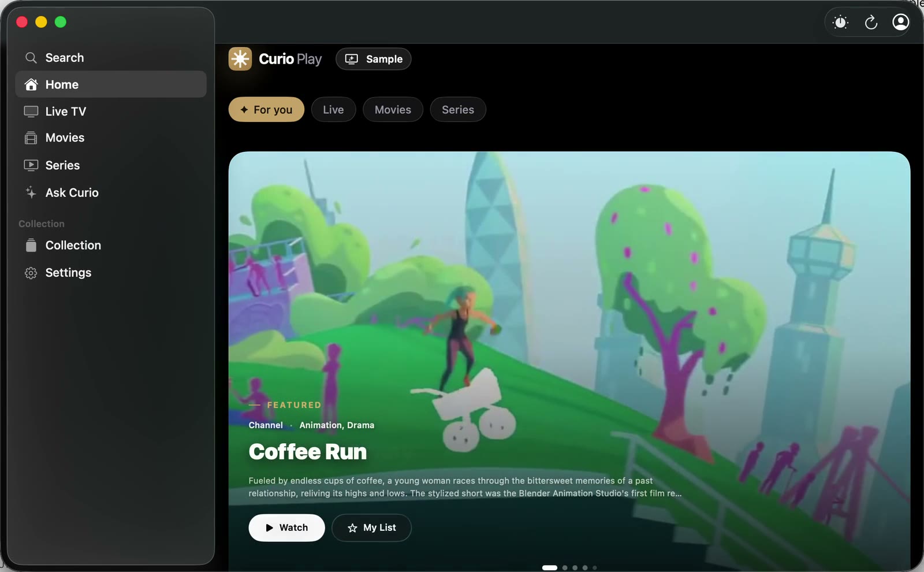Switch to the Live tab
The height and width of the screenshot is (572, 924).
pos(333,110)
